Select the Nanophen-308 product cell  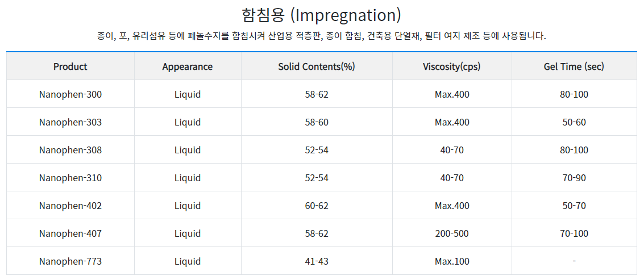click(70, 151)
